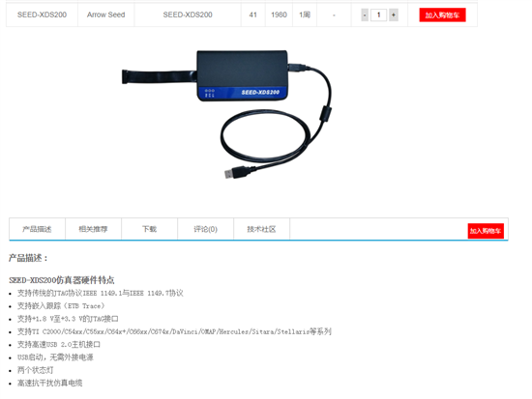Click the SEED-XDS200 emulator product image
Screen dimensions: 532x399
[x=226, y=114]
